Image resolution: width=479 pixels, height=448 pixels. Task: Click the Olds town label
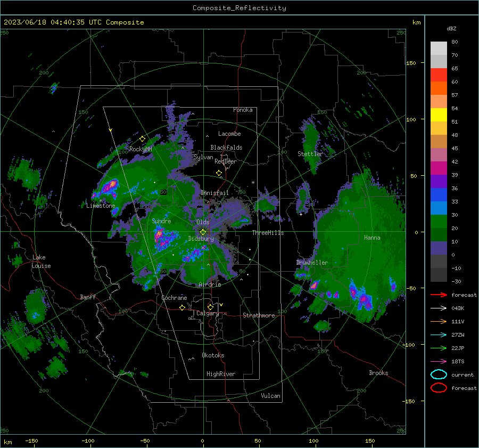tap(203, 222)
